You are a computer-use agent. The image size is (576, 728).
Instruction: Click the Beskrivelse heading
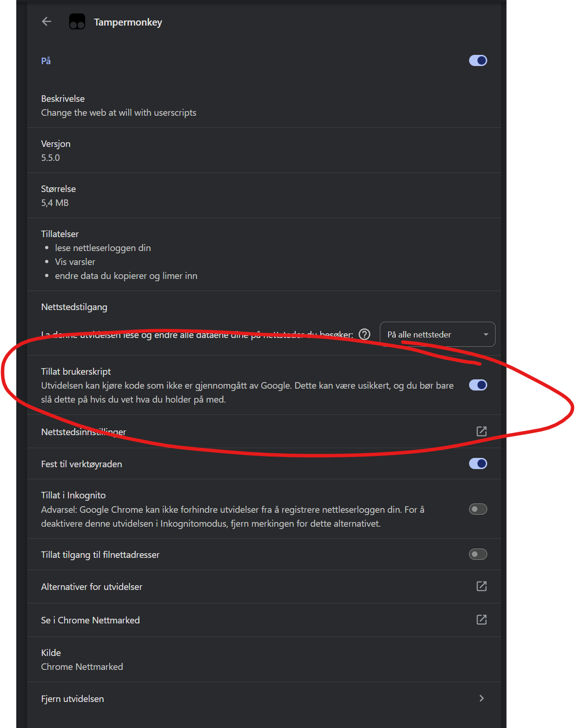click(x=63, y=99)
